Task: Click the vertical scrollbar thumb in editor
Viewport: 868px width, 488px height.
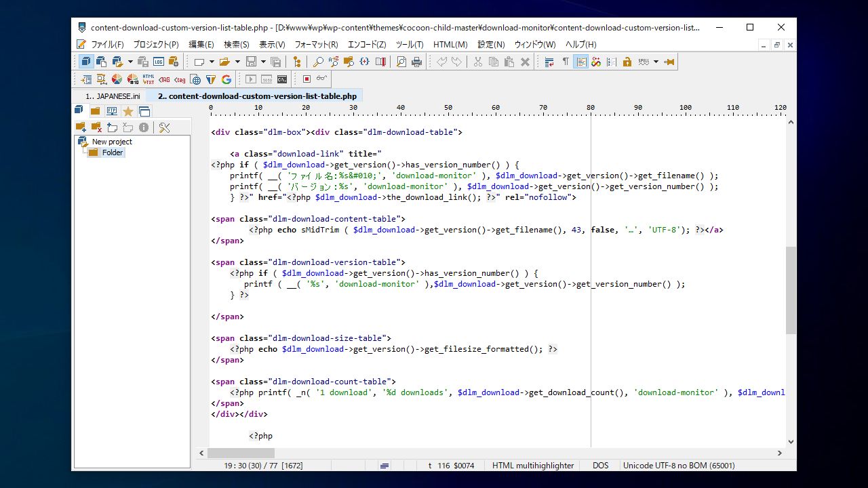Action: tap(791, 290)
